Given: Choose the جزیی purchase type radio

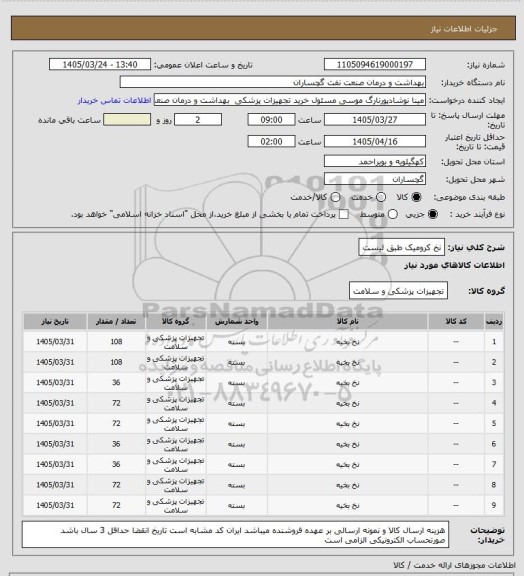Looking at the screenshot, I should coord(433,214).
